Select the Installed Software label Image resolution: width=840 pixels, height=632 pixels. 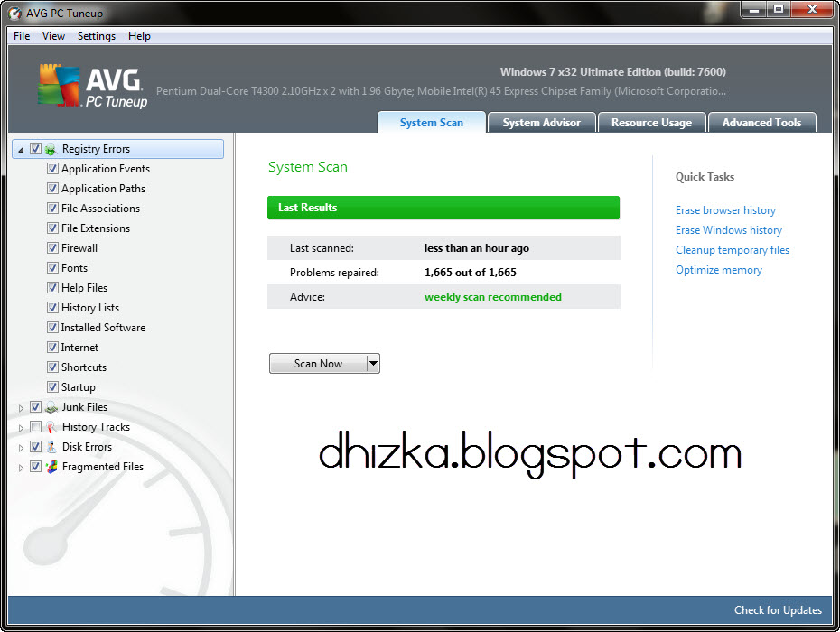click(x=103, y=327)
